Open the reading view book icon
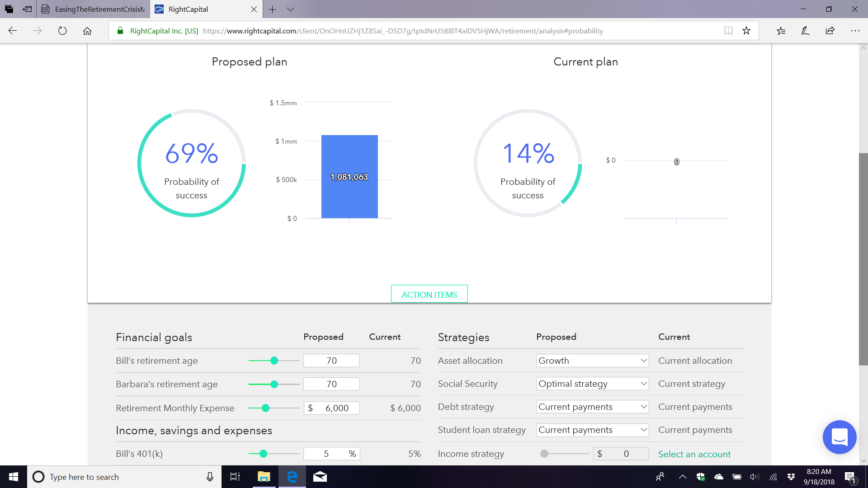The image size is (868, 488). (x=728, y=31)
